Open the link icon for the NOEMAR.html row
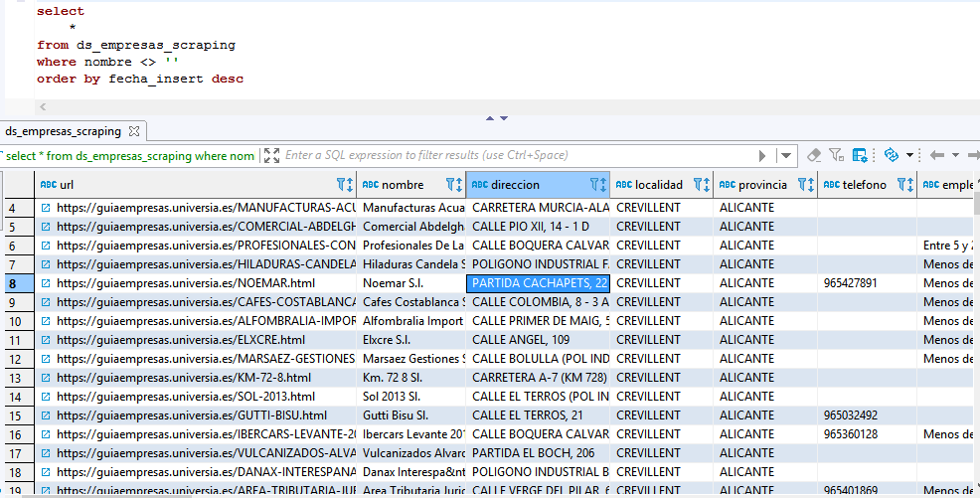This screenshot has width=980, height=498. point(46,283)
